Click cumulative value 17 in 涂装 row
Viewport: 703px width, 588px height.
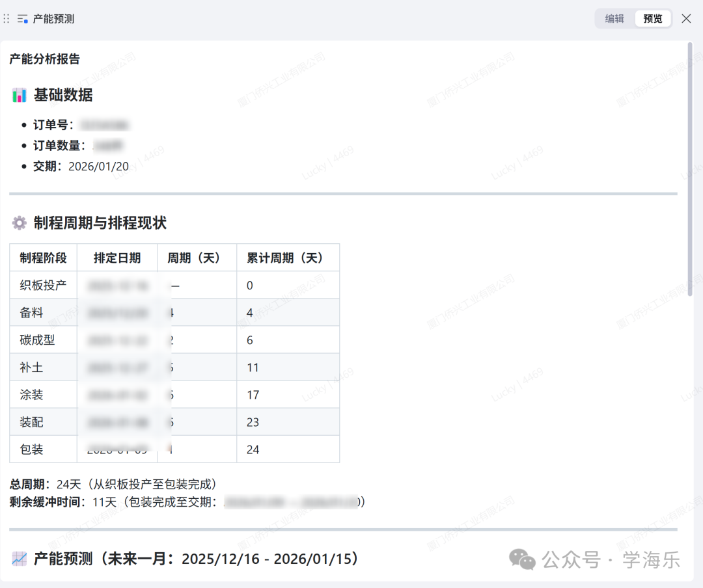[253, 395]
